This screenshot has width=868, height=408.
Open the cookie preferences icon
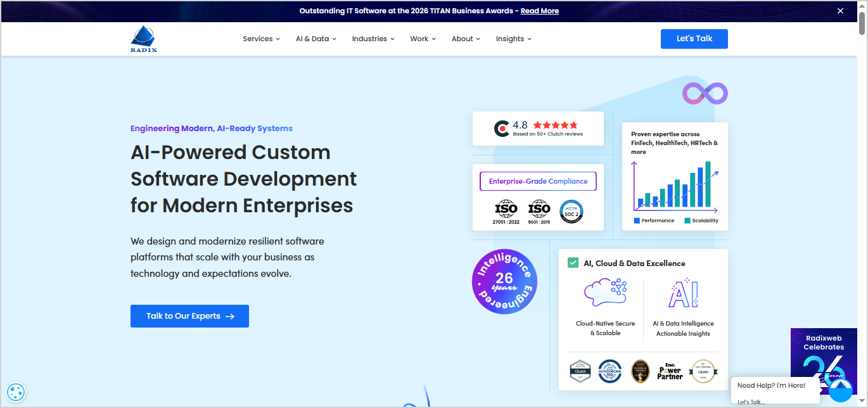16,392
